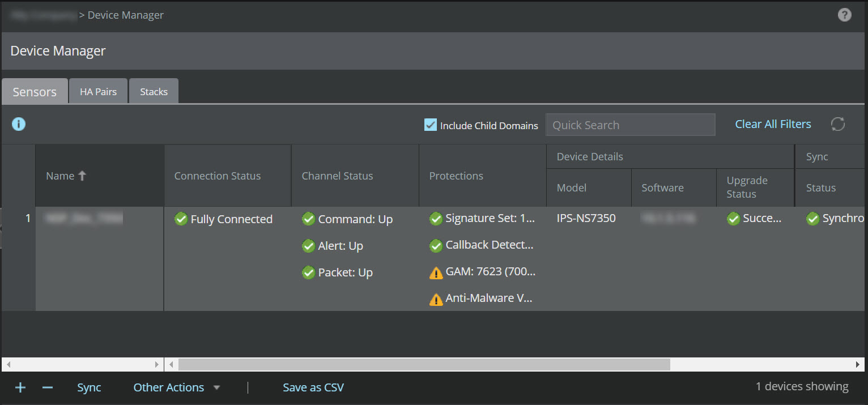Click the warning triangle beside GAM: 7623
This screenshot has width=868, height=405.
tap(436, 272)
